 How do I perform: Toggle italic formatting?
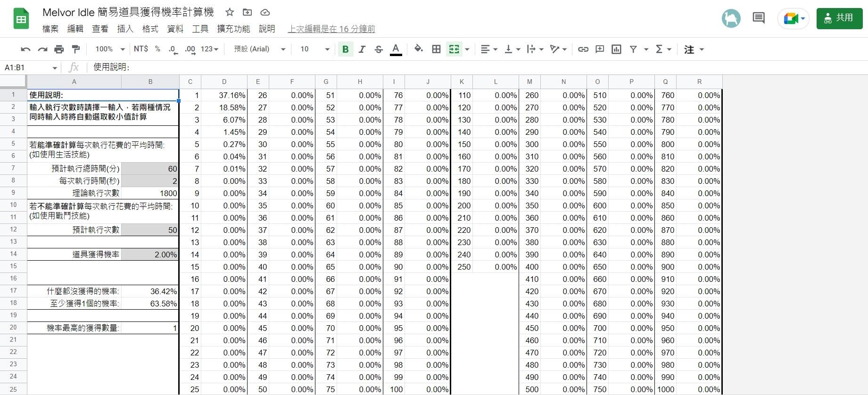pyautogui.click(x=362, y=49)
